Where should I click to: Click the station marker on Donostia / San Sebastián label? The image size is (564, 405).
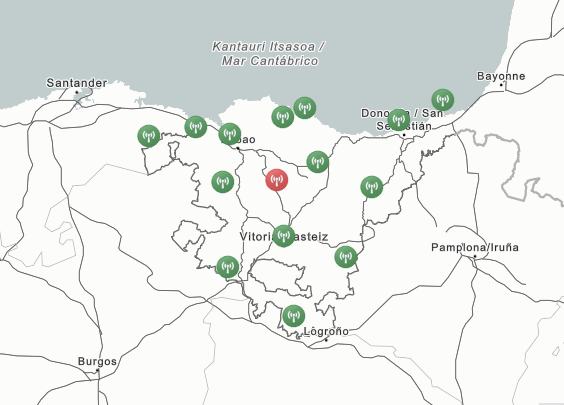point(399,120)
